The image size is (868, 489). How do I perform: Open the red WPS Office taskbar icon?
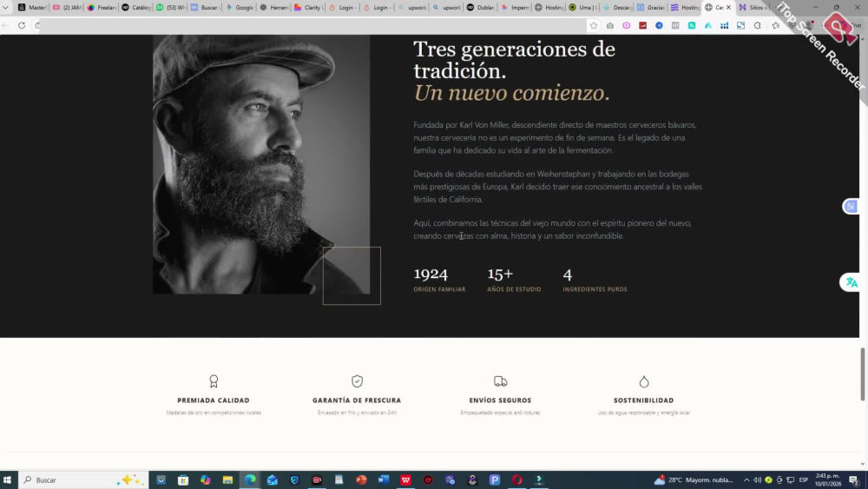405,479
